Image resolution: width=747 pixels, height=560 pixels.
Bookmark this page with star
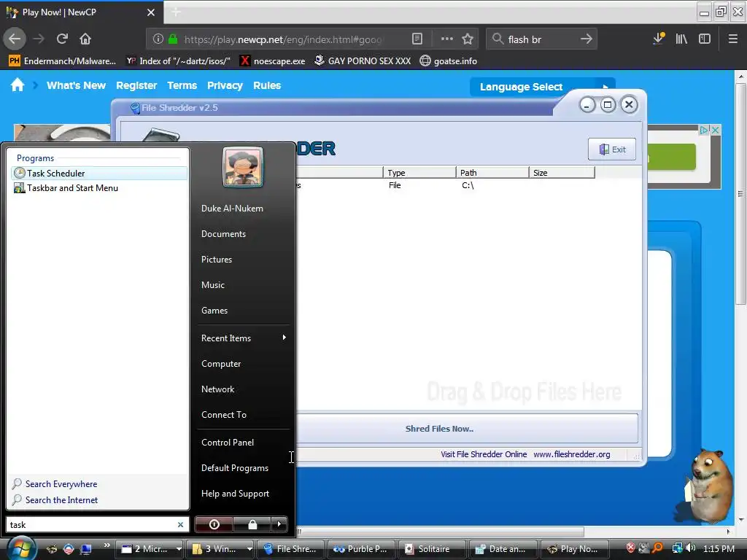pyautogui.click(x=468, y=39)
